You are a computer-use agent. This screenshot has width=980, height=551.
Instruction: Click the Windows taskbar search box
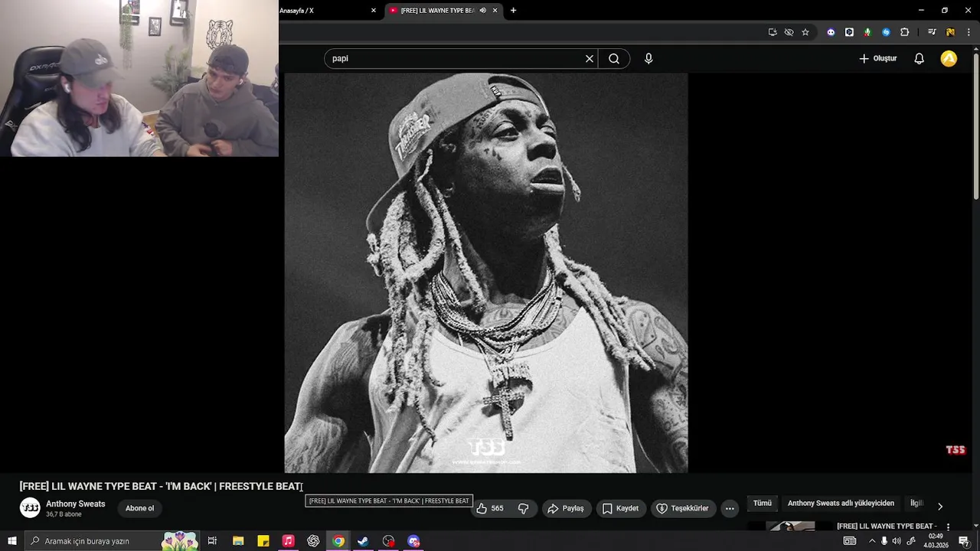113,541
